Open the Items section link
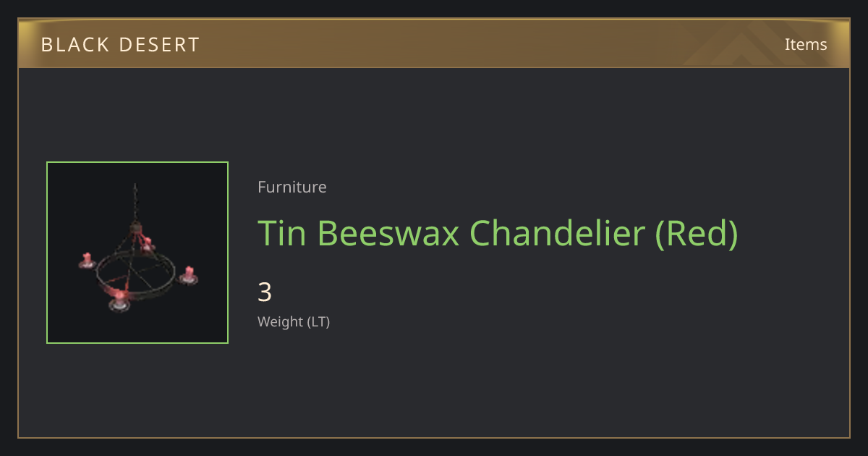868x456 pixels. point(806,44)
